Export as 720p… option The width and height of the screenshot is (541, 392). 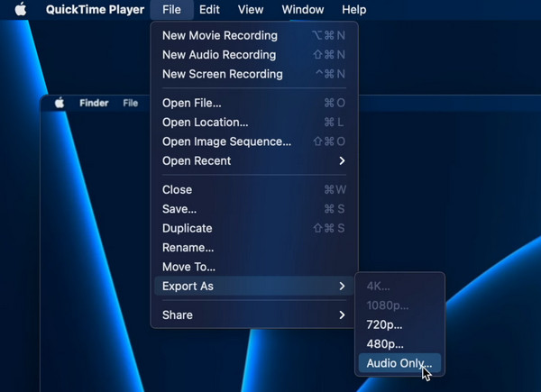(x=399, y=324)
